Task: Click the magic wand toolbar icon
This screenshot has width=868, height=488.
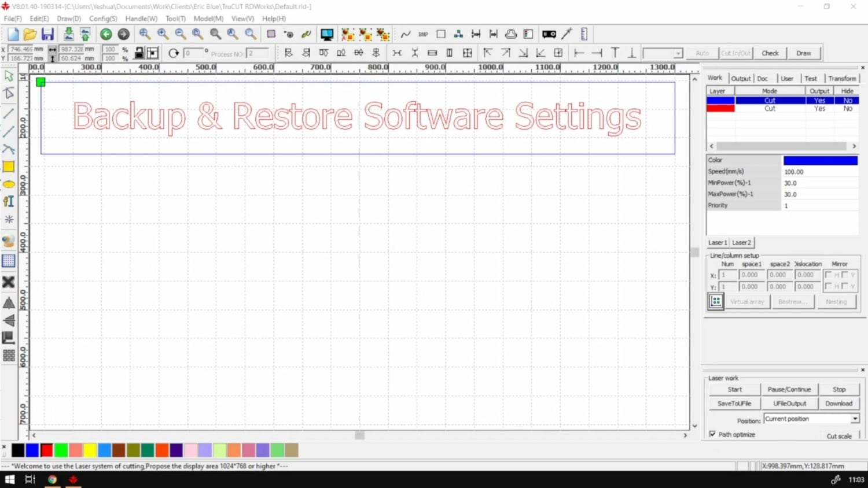Action: pos(567,34)
